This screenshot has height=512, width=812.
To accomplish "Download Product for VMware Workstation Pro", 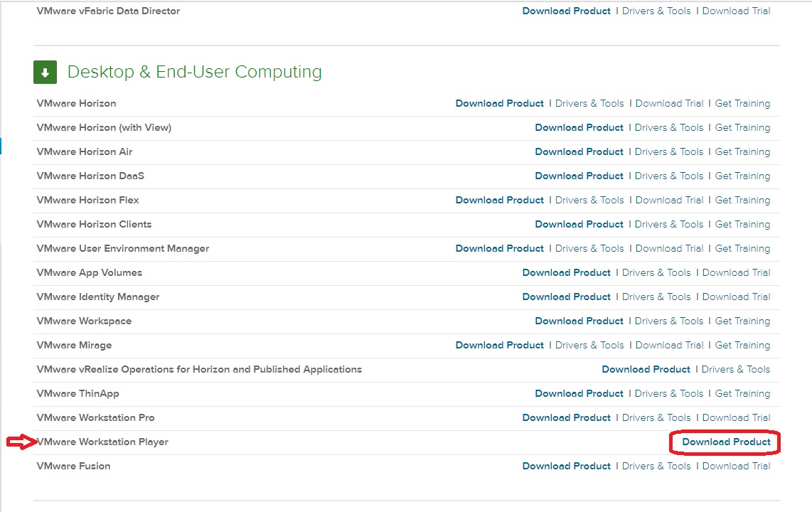I will pyautogui.click(x=567, y=418).
